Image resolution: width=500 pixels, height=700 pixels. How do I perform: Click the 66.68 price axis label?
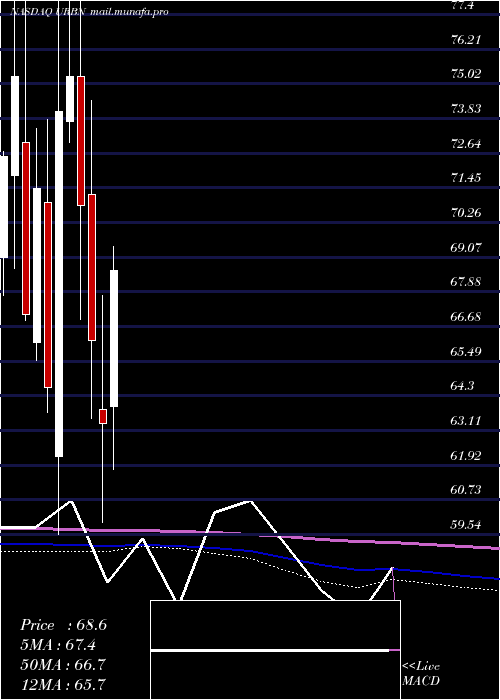pyautogui.click(x=466, y=317)
